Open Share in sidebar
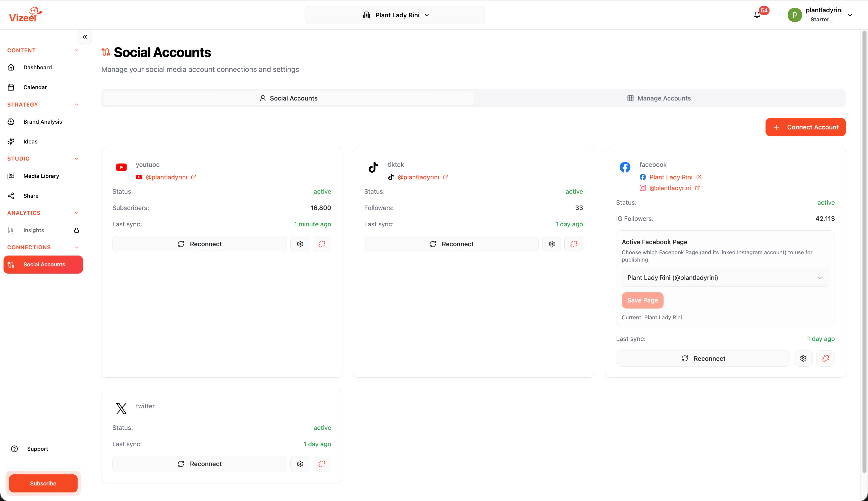The width and height of the screenshot is (868, 501). point(43,196)
